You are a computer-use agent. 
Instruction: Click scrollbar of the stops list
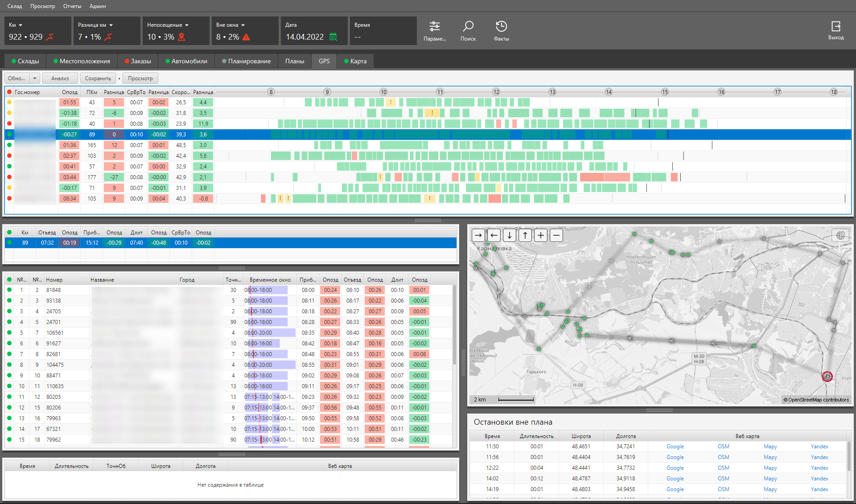(x=455, y=325)
